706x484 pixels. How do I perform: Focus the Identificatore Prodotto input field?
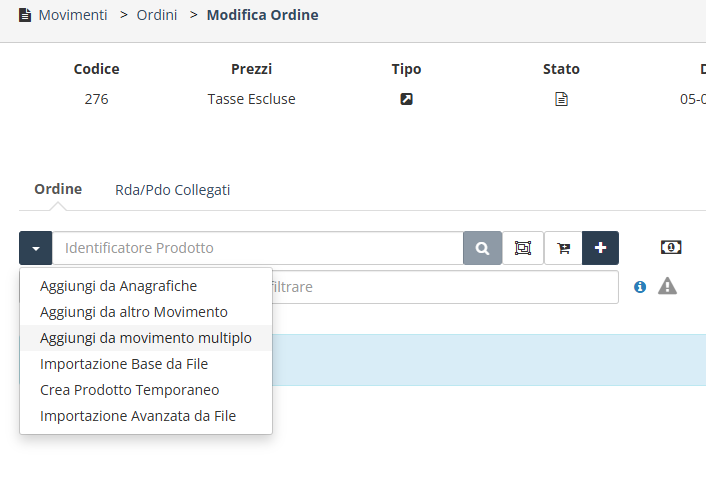tap(258, 248)
